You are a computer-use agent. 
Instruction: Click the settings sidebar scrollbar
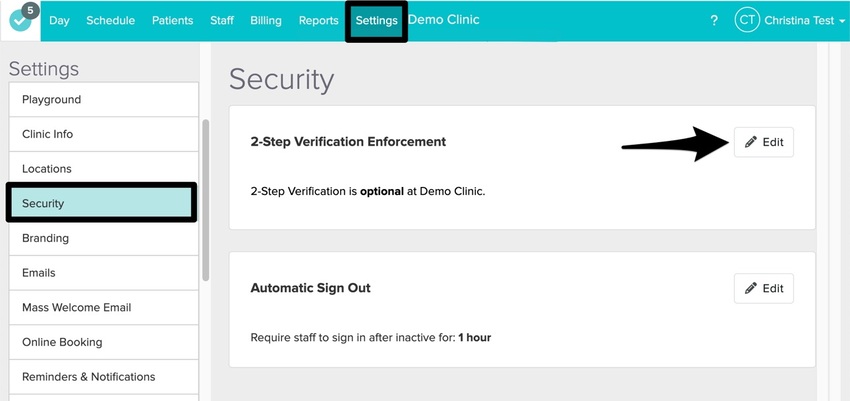tap(206, 200)
